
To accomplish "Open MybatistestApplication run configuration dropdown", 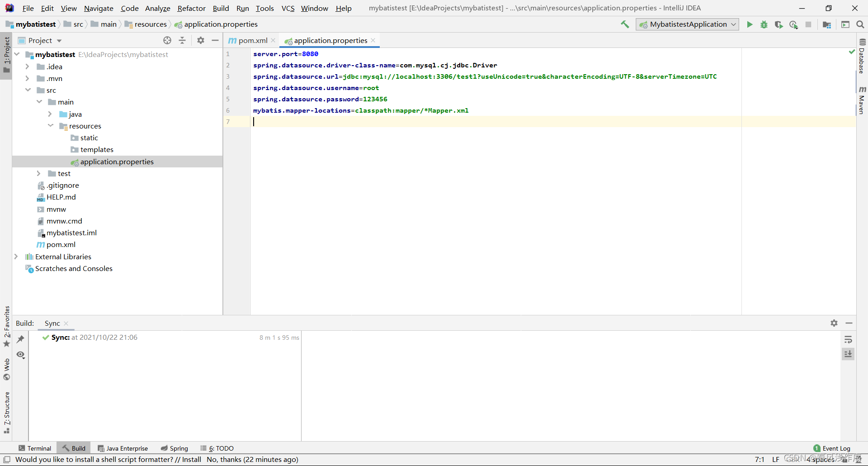I will pyautogui.click(x=687, y=24).
